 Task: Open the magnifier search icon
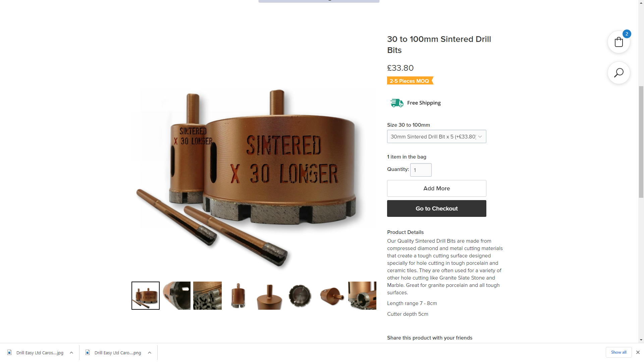tap(619, 73)
